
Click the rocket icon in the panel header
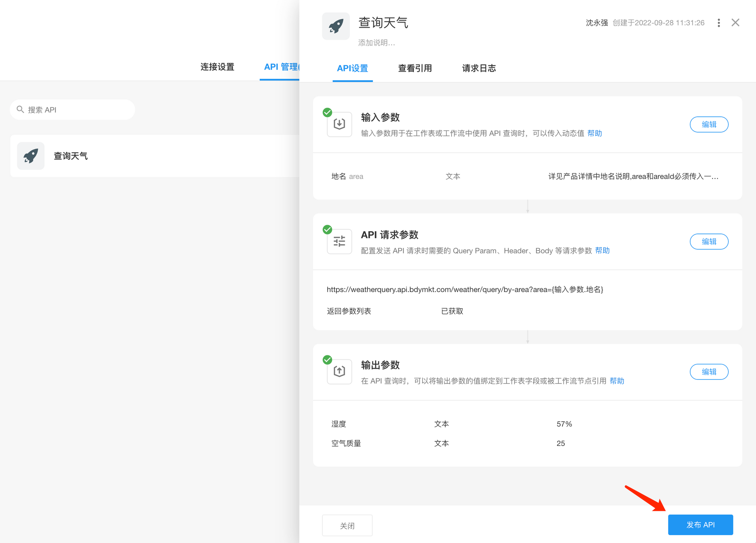tap(336, 26)
